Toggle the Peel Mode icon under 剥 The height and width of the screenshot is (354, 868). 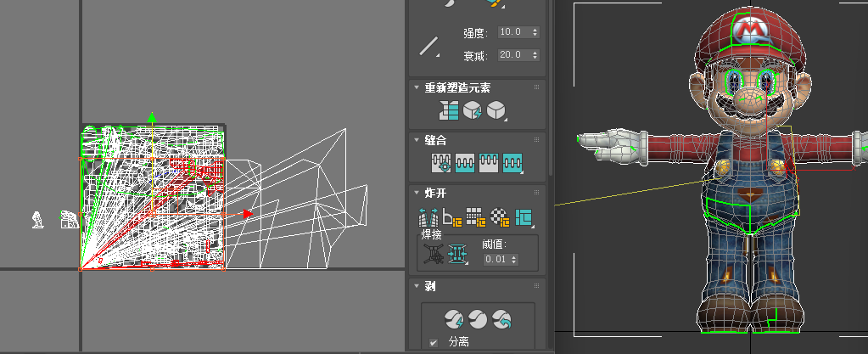click(x=478, y=319)
